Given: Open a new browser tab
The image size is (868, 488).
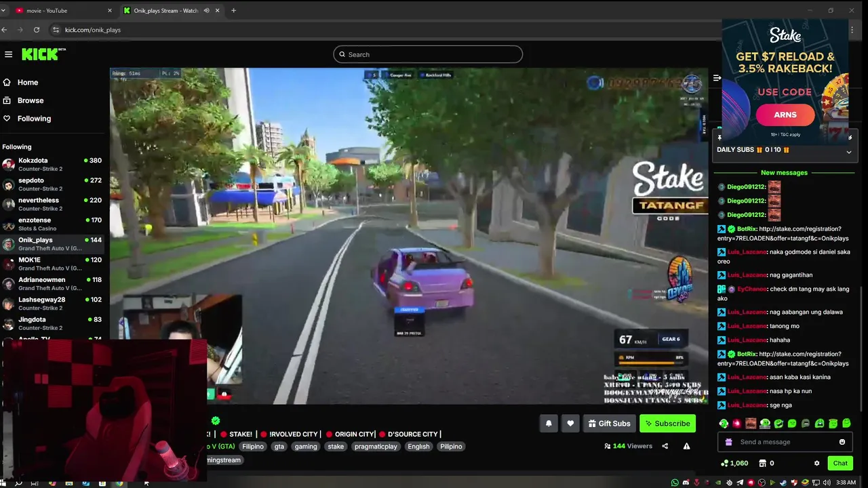Looking at the screenshot, I should click(233, 10).
